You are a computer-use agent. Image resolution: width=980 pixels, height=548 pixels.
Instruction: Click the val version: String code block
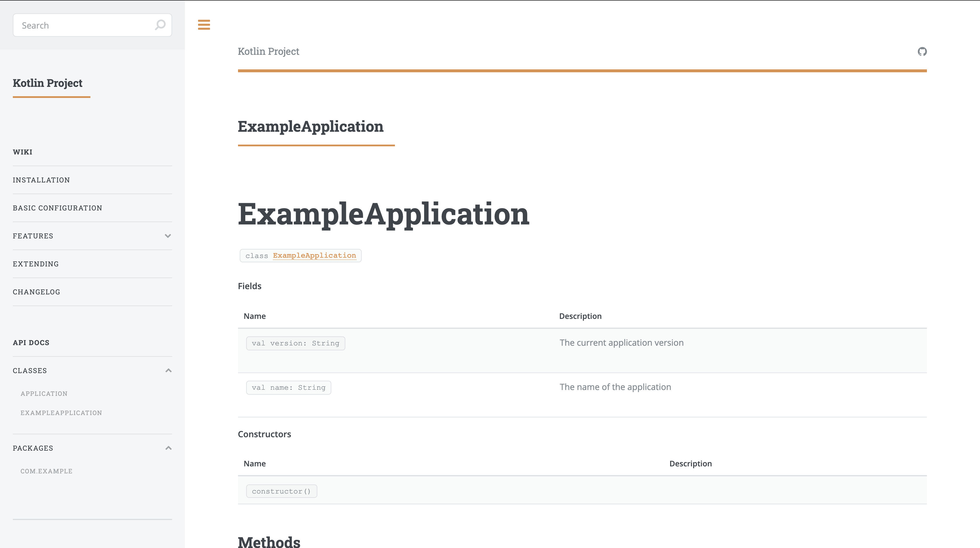point(295,343)
